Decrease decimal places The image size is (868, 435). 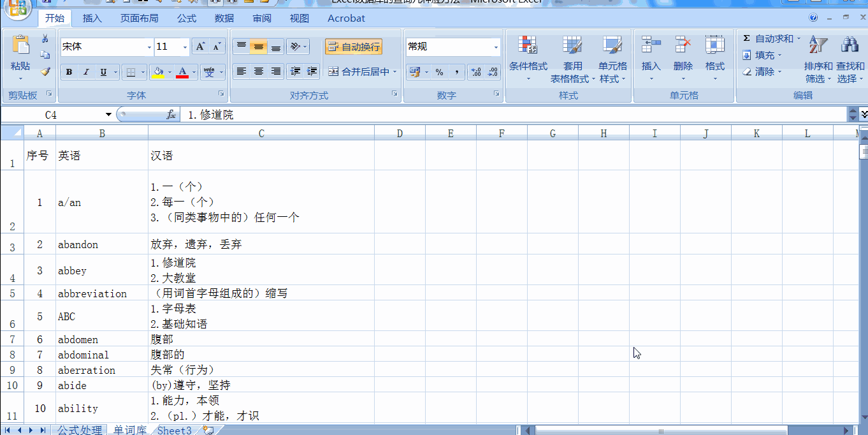click(x=493, y=72)
